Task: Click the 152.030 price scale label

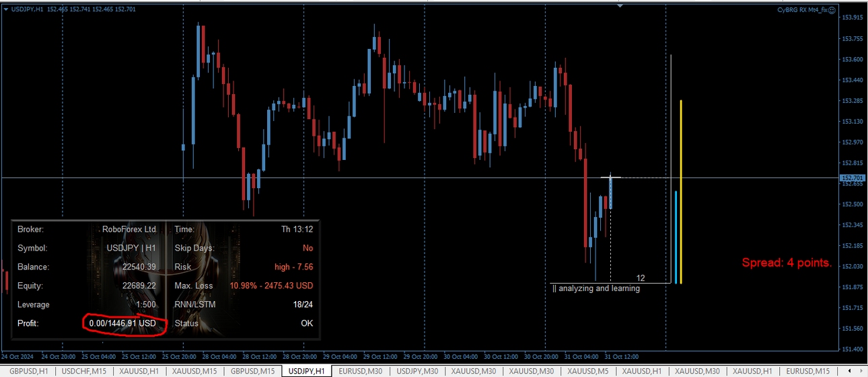Action: [x=853, y=267]
